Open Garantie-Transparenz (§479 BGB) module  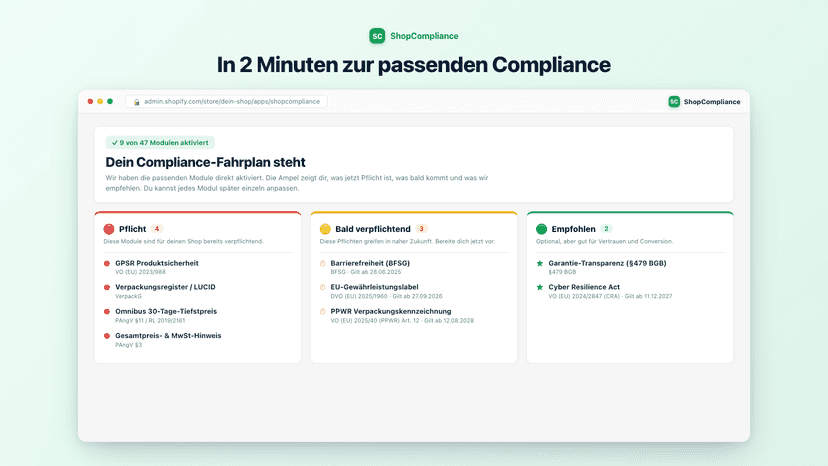607,263
